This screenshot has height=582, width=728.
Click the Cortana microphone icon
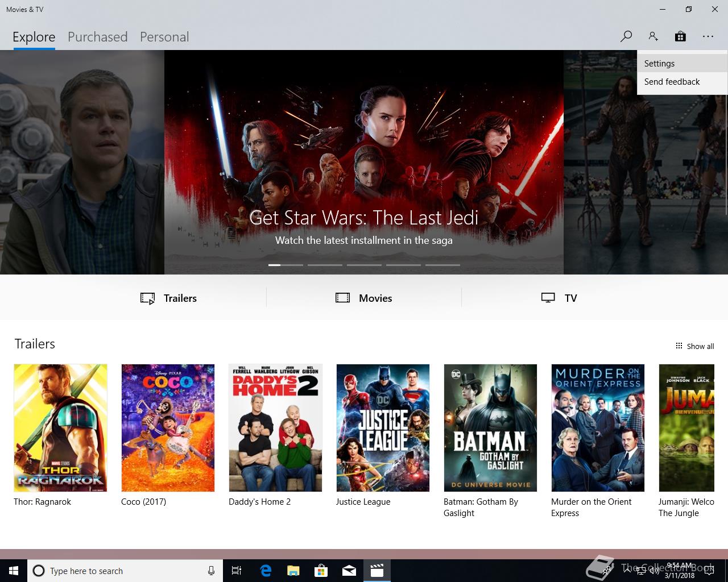coord(211,571)
